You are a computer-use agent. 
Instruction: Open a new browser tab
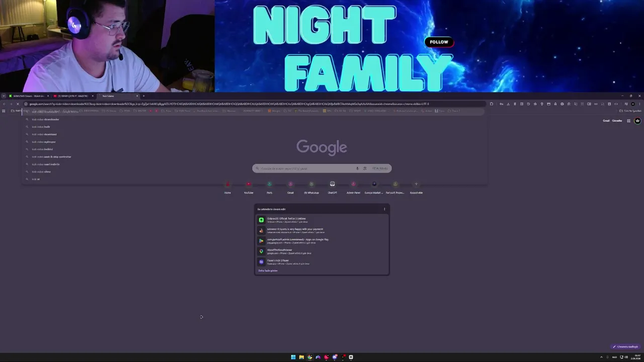tap(143, 96)
